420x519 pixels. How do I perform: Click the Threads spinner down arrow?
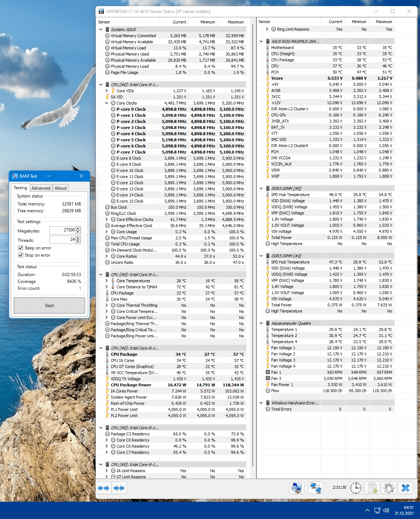point(78,241)
